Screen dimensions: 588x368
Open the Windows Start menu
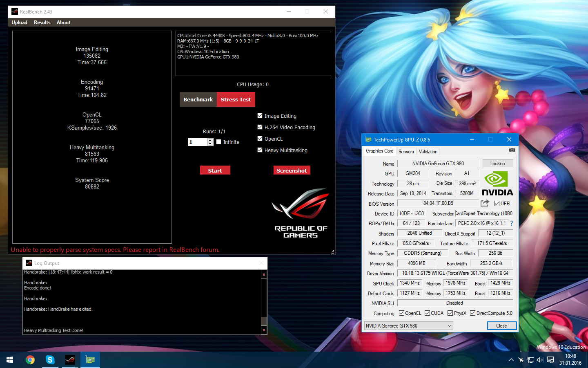coord(10,360)
